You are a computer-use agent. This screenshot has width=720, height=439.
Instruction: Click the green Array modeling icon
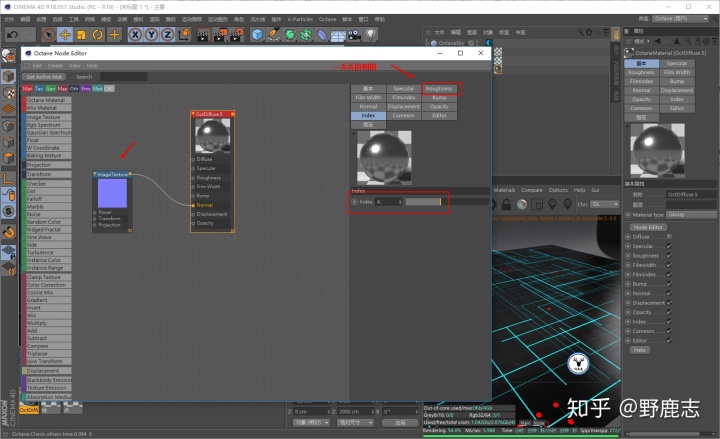(x=306, y=34)
